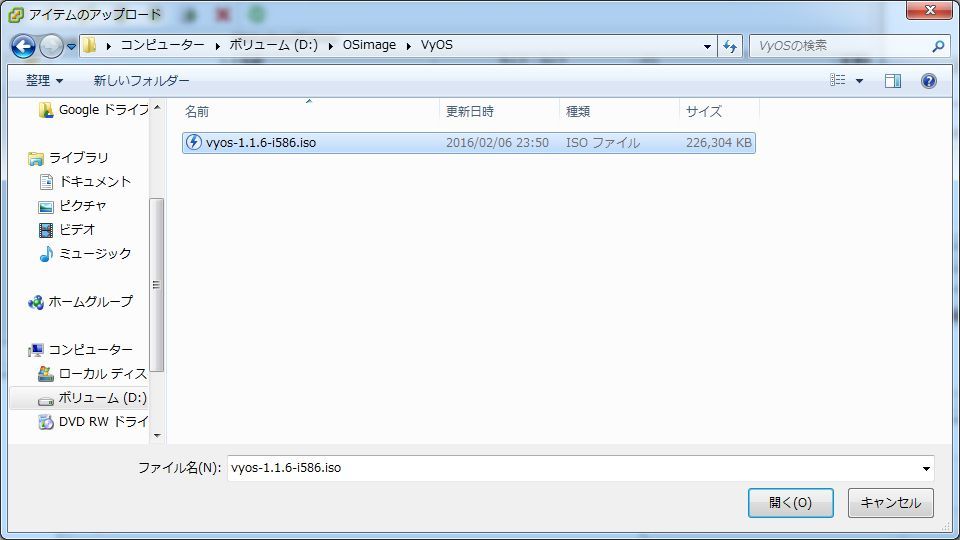Expand arrow before OSimage in breadcrumb
The width and height of the screenshot is (960, 540).
(x=331, y=46)
